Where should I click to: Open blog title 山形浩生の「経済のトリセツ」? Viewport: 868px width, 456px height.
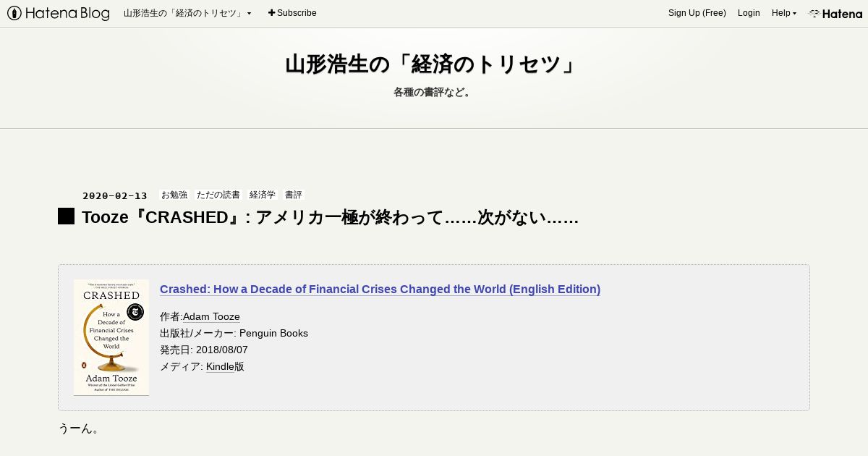(x=433, y=64)
